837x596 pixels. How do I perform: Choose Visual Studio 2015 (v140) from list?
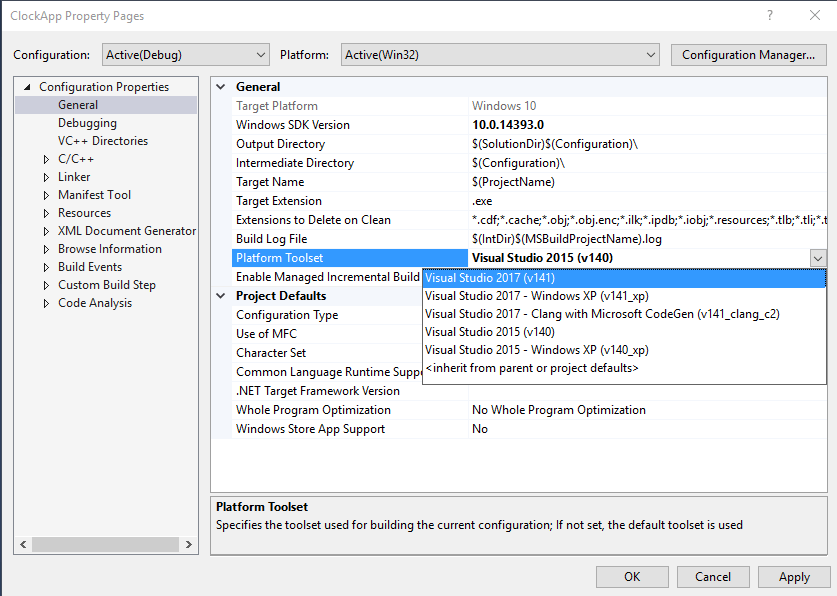[x=624, y=332]
